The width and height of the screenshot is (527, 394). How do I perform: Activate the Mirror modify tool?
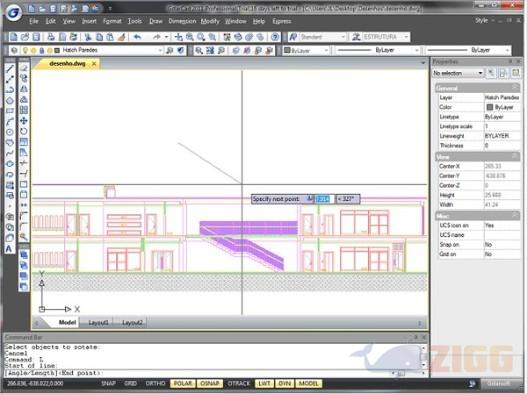click(24, 89)
